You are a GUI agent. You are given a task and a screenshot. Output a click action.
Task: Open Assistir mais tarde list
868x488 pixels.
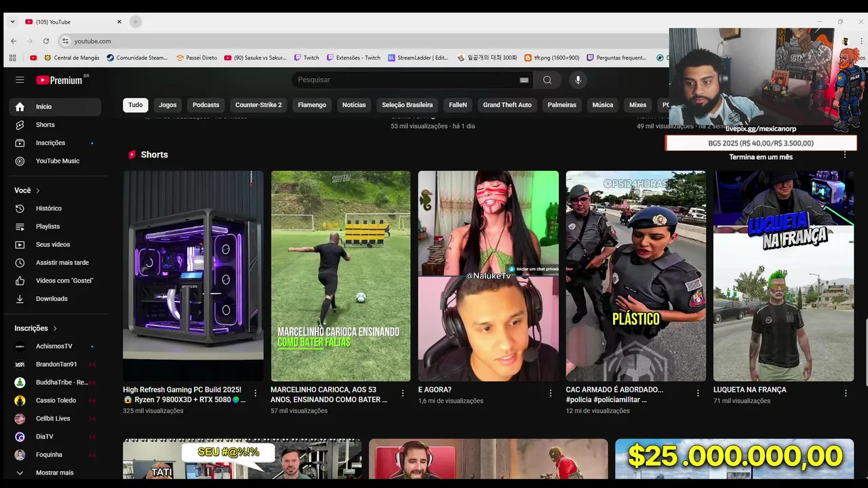(x=55, y=262)
